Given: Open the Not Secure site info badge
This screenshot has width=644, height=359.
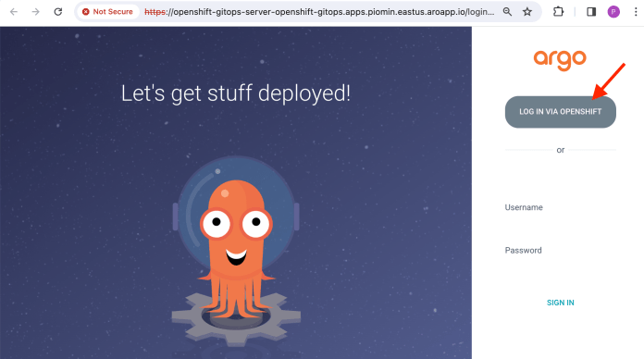Looking at the screenshot, I should (107, 11).
